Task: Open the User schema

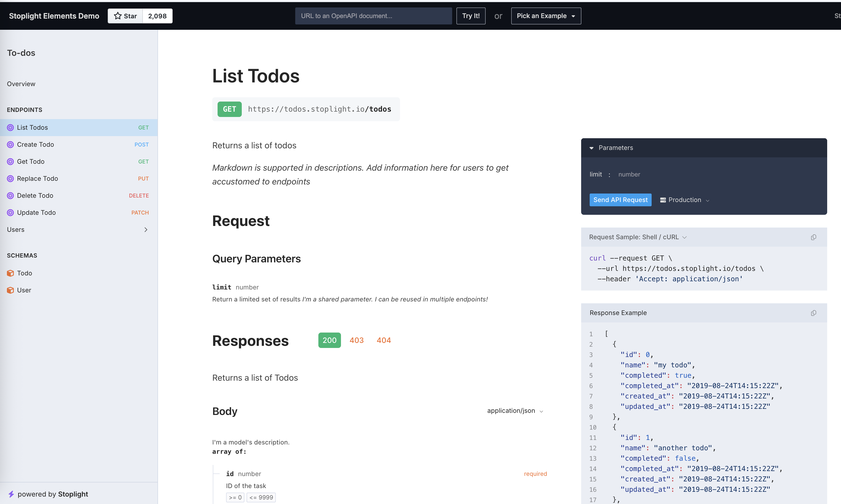Action: pos(79,290)
